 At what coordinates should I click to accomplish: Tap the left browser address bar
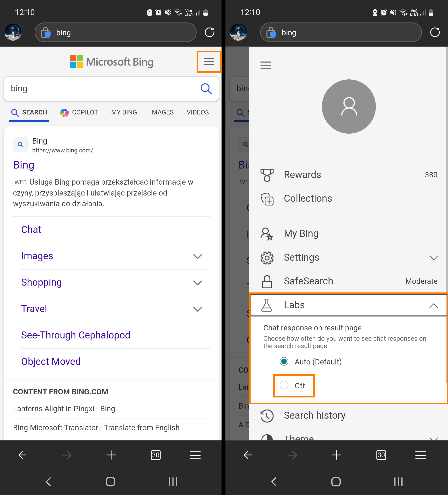coord(115,32)
